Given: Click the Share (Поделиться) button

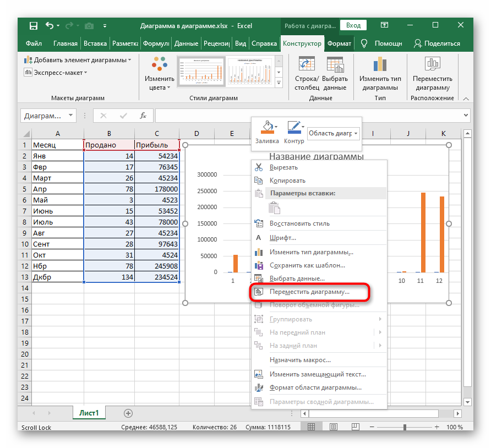Looking at the screenshot, I should click(x=437, y=43).
